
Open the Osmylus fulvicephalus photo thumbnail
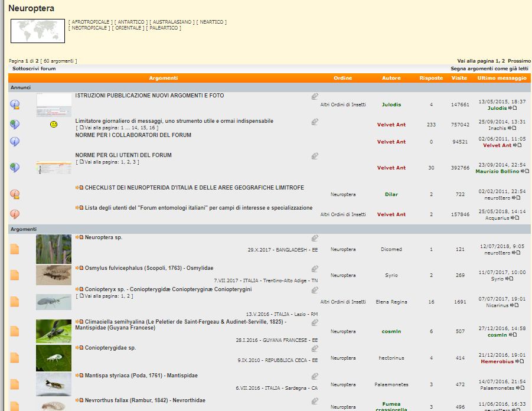(53, 275)
